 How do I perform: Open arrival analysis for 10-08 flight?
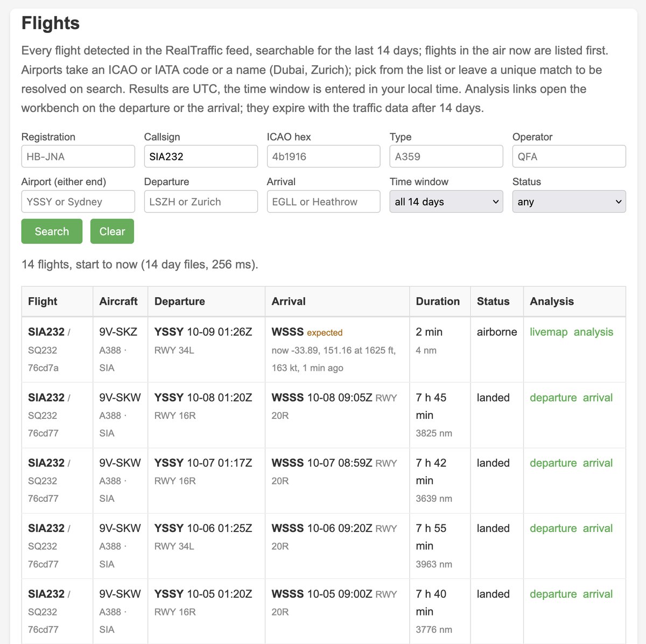click(598, 397)
